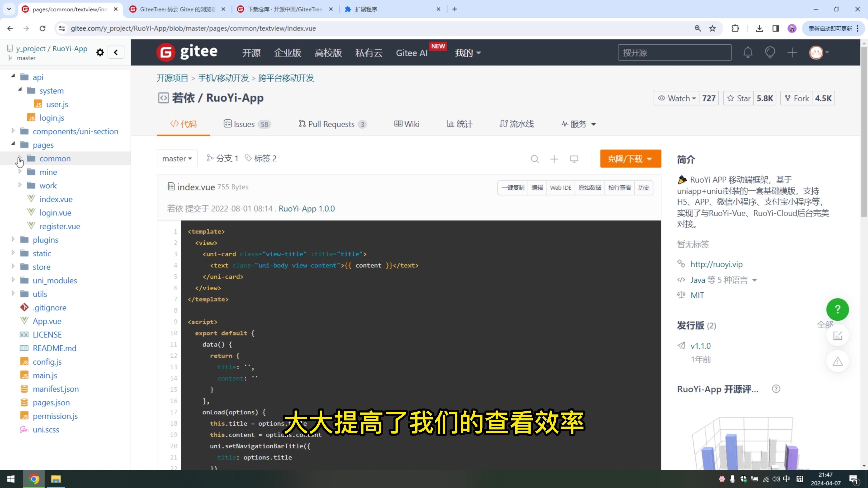
Task: Collapse the pages folder
Action: pyautogui.click(x=13, y=144)
